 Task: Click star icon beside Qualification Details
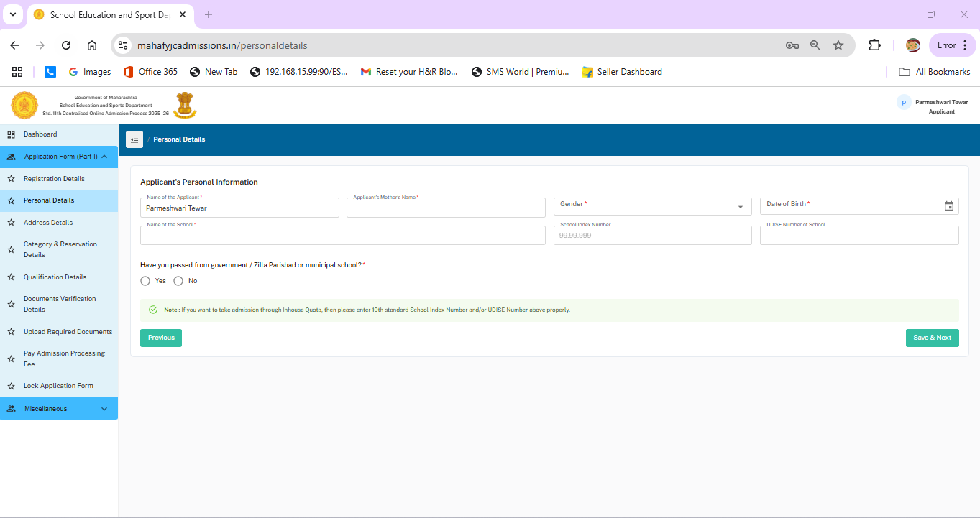coord(11,277)
